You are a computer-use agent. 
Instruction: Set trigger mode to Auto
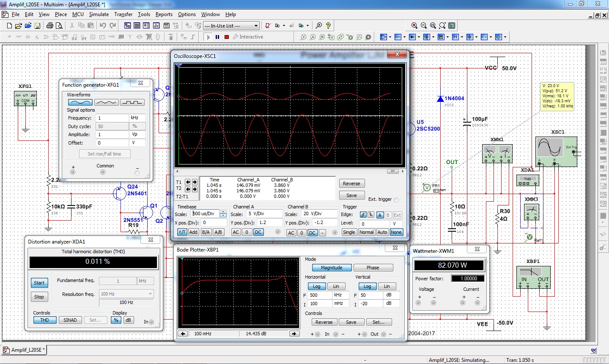382,232
